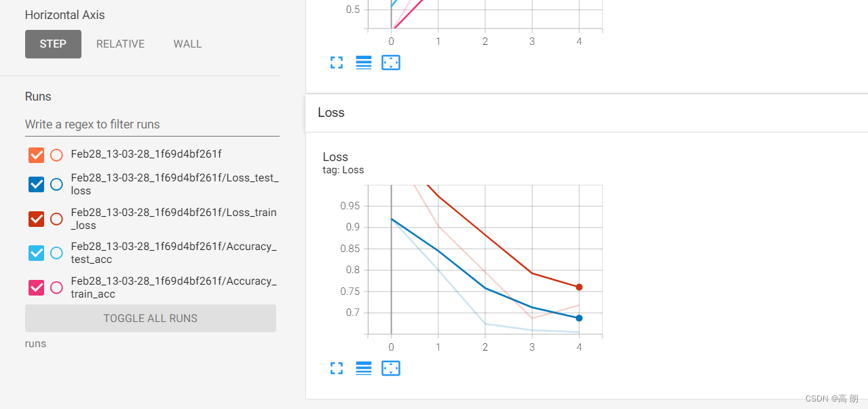This screenshot has width=868, height=409.
Task: Select the data point on the red Loss curve
Action: tap(579, 287)
